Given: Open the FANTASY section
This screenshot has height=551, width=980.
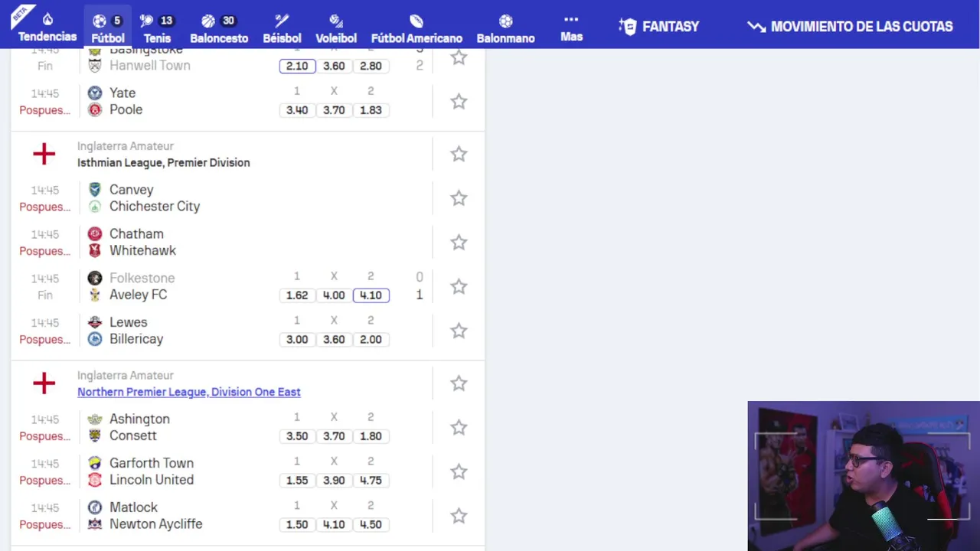Looking at the screenshot, I should click(x=659, y=27).
